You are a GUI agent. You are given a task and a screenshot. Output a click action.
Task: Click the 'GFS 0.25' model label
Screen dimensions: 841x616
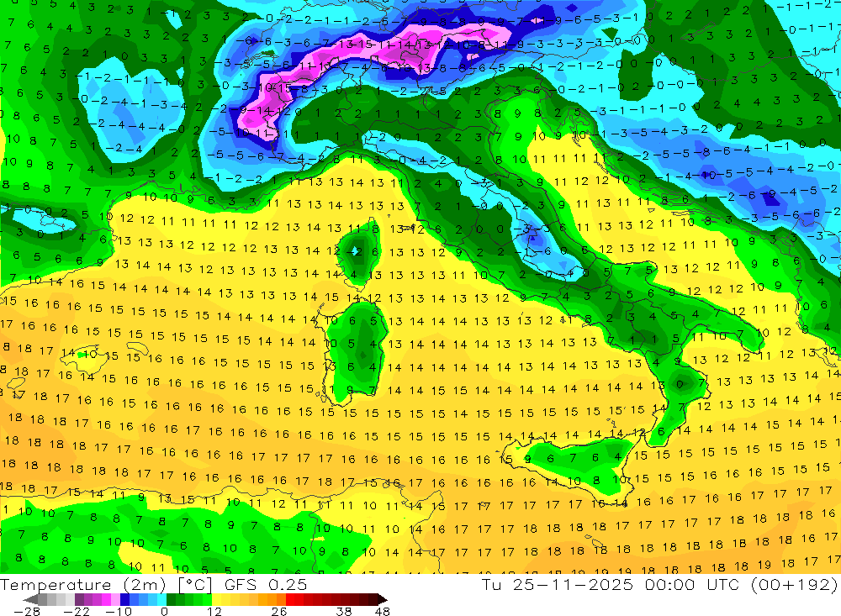click(x=266, y=585)
